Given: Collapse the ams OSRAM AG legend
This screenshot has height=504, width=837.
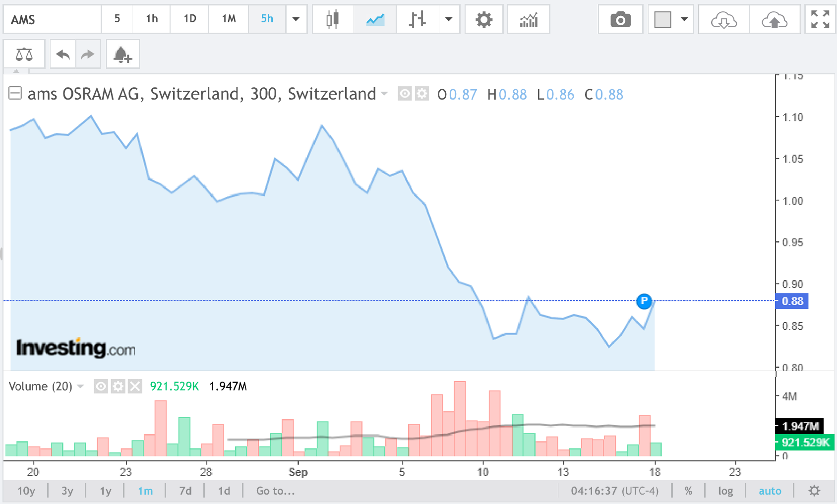Looking at the screenshot, I should point(15,93).
